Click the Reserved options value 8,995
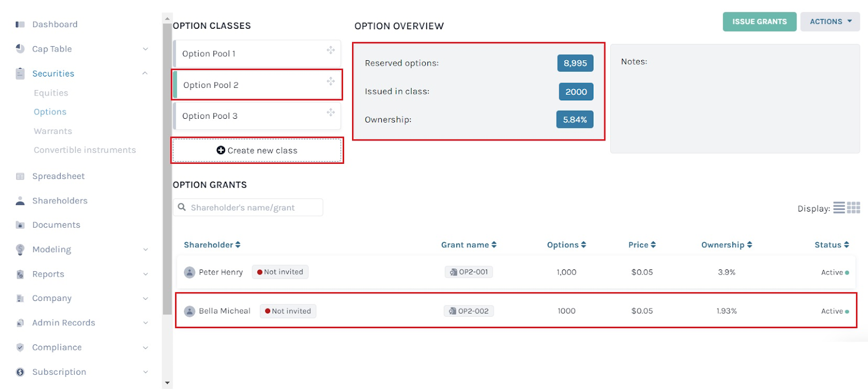 [x=575, y=63]
